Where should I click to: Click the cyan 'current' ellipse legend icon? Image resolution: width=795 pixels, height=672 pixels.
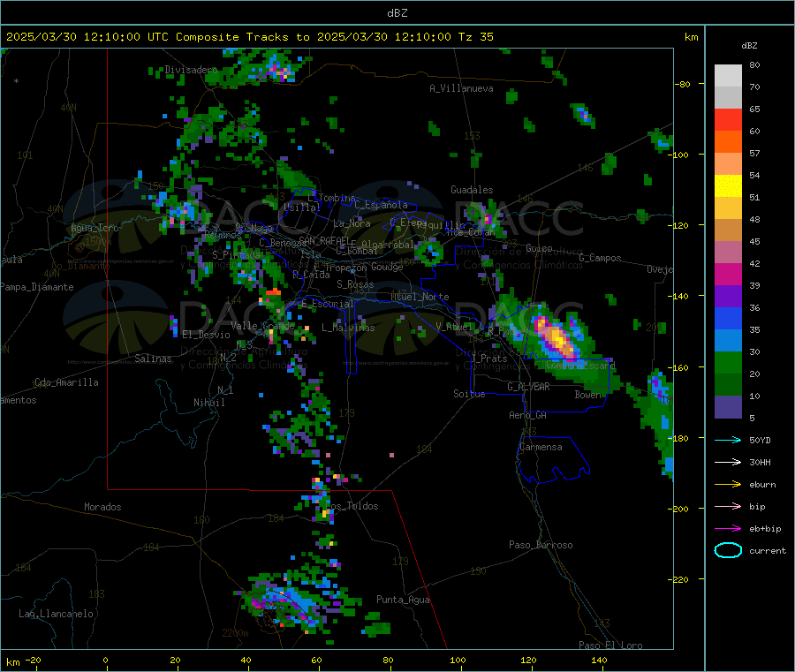click(728, 550)
